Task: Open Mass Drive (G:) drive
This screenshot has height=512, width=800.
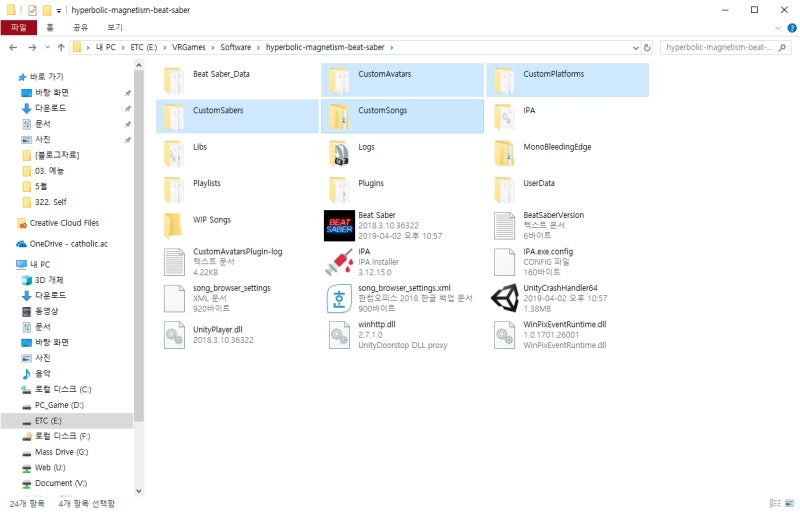Action: [61, 452]
